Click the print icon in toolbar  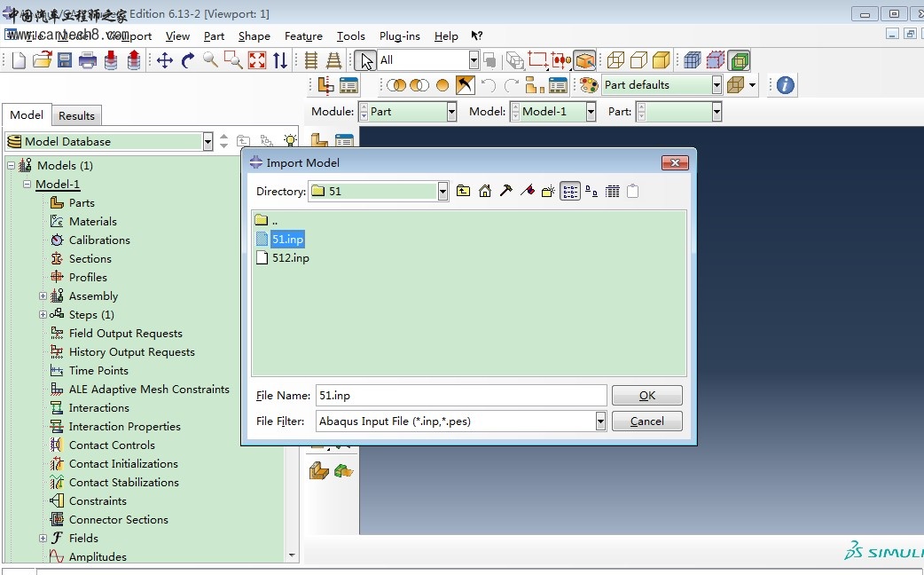point(87,60)
